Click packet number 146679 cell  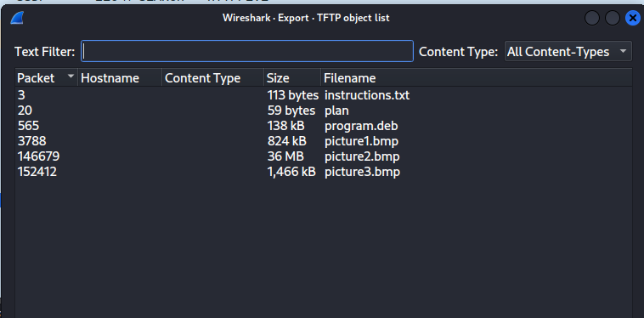pyautogui.click(x=38, y=156)
